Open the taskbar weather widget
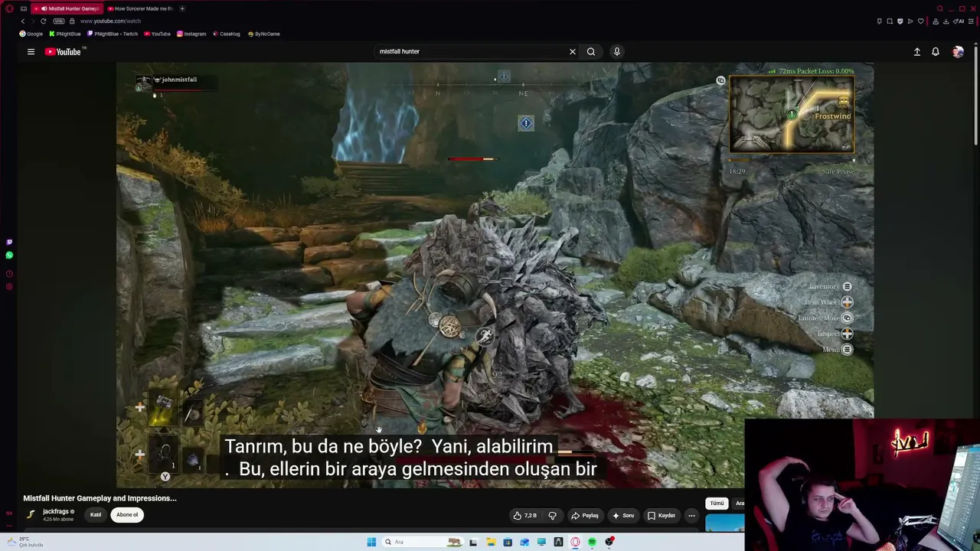This screenshot has width=980, height=551. pos(24,542)
